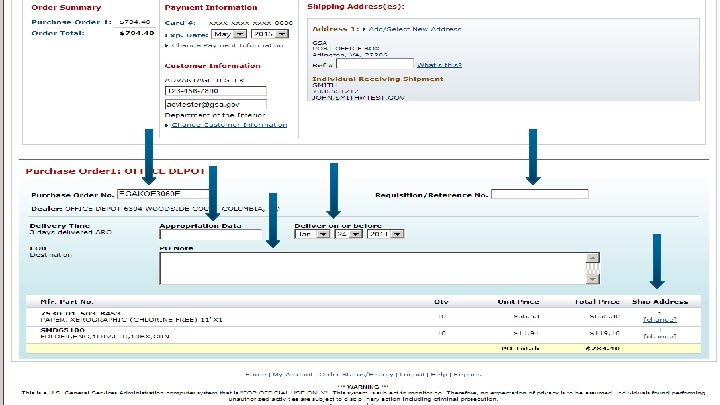Click the Reports footer link
The height and width of the screenshot is (405, 720).
point(467,375)
